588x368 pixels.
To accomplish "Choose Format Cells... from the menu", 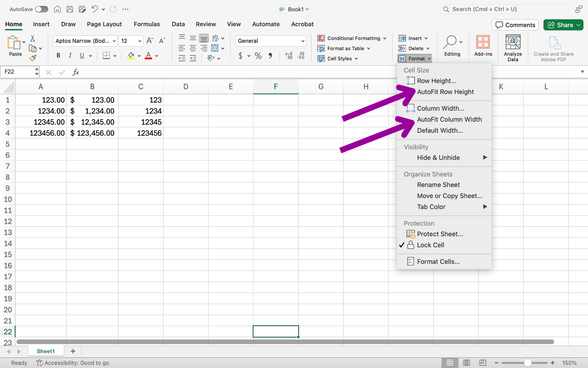I will (x=438, y=262).
